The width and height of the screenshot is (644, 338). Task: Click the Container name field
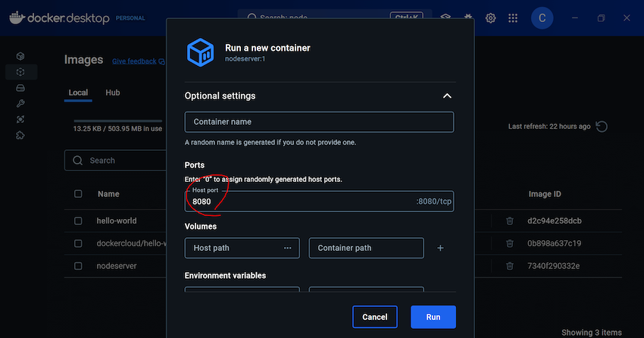319,122
